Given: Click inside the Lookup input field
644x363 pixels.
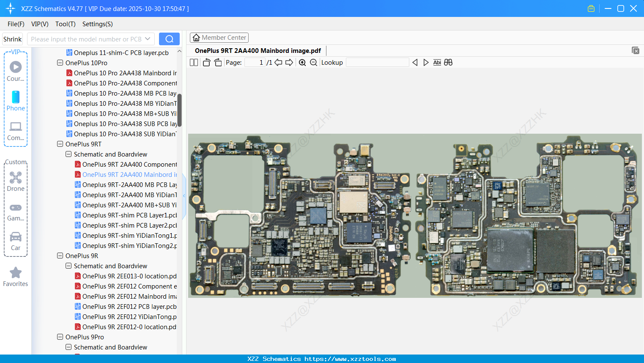Looking at the screenshot, I should 378,62.
